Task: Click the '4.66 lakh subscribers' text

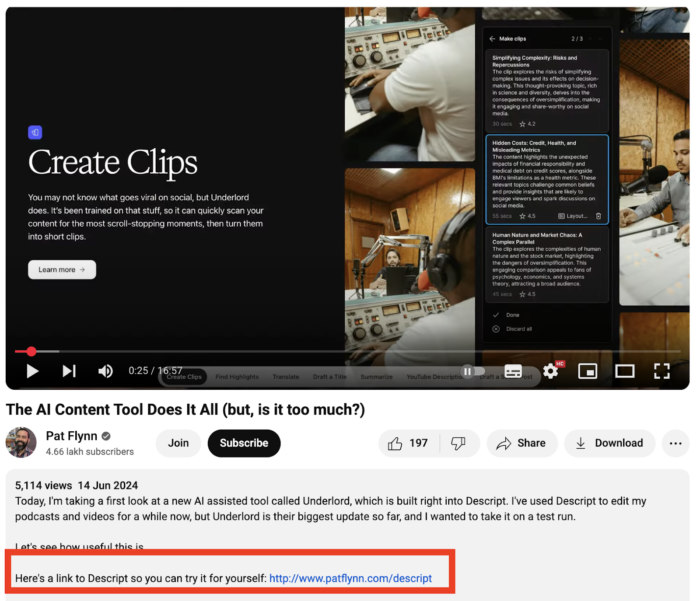Action: coord(90,452)
